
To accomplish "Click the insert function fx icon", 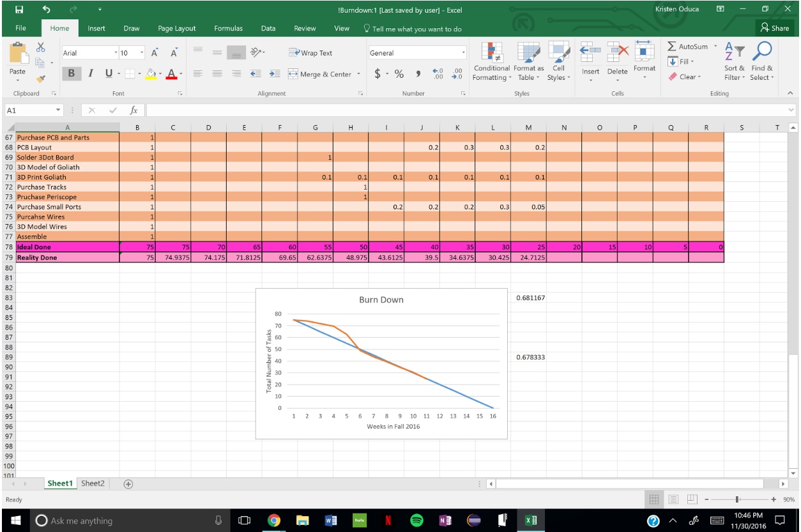I will click(133, 110).
